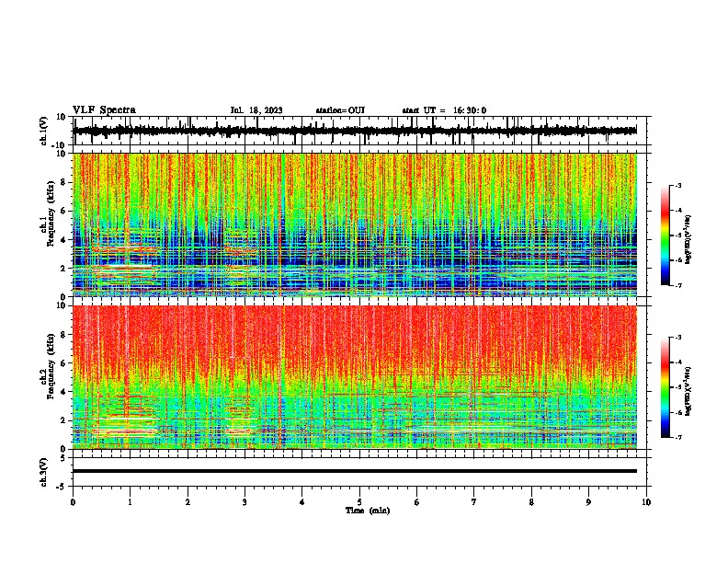Click the "-3" label on ch.1 color scale

click(677, 185)
